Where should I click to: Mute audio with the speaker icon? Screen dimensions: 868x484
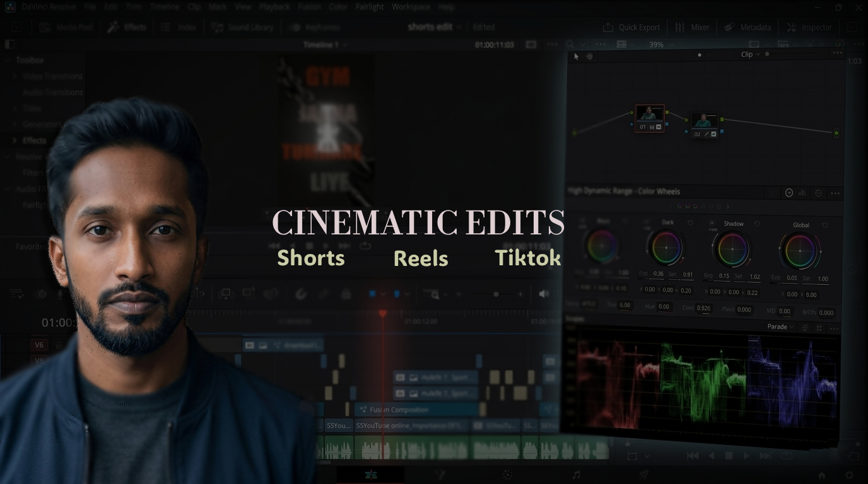[x=544, y=294]
